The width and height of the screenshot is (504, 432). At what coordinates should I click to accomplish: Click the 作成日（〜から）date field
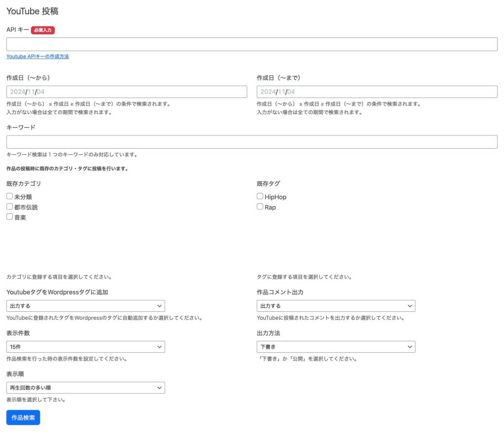pyautogui.click(x=126, y=92)
